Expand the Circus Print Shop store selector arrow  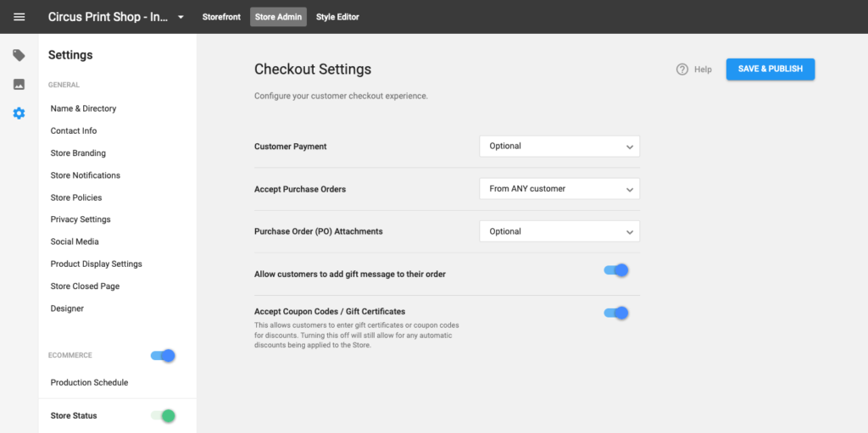point(181,17)
